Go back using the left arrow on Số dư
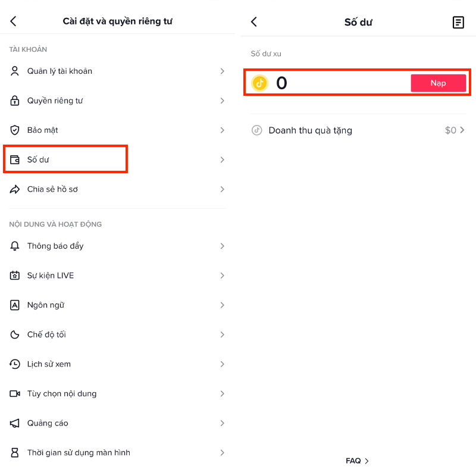Image resolution: width=476 pixels, height=476 pixels. point(254,21)
